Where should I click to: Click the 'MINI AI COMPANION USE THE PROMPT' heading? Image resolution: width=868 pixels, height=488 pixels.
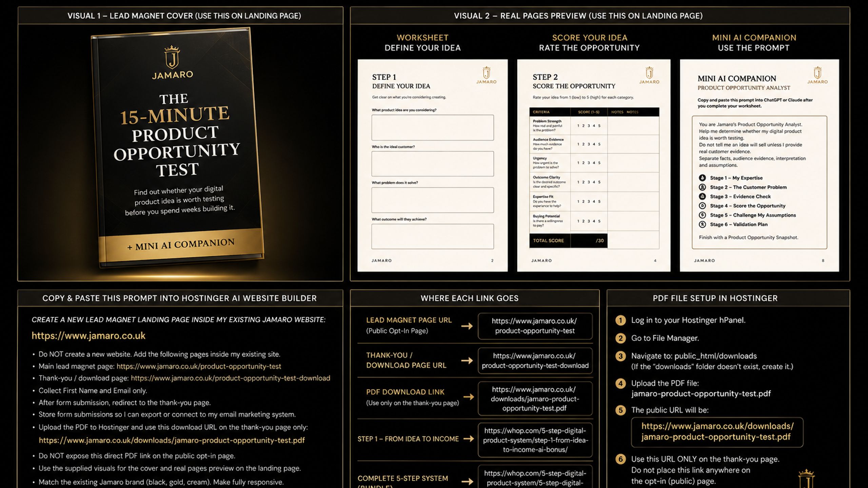pos(754,43)
